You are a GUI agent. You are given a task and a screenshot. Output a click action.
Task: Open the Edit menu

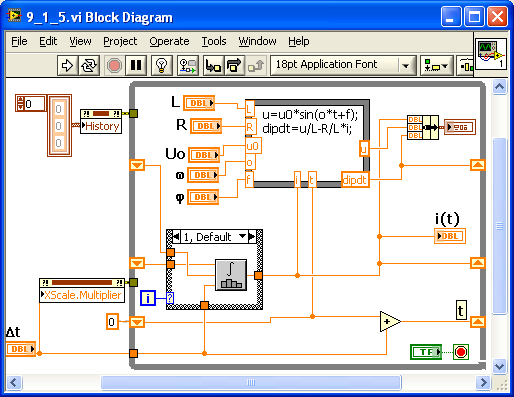[x=48, y=41]
